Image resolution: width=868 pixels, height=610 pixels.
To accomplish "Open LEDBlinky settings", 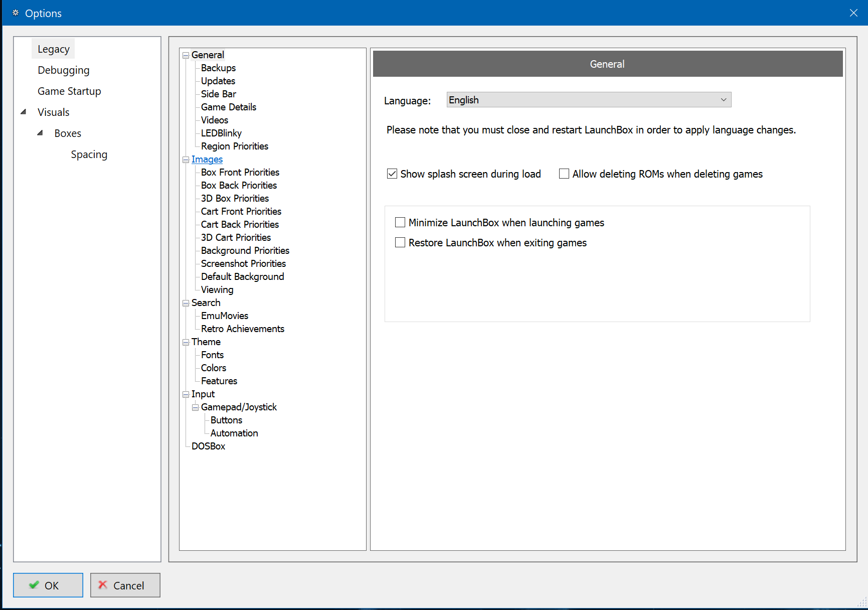I will coord(221,133).
